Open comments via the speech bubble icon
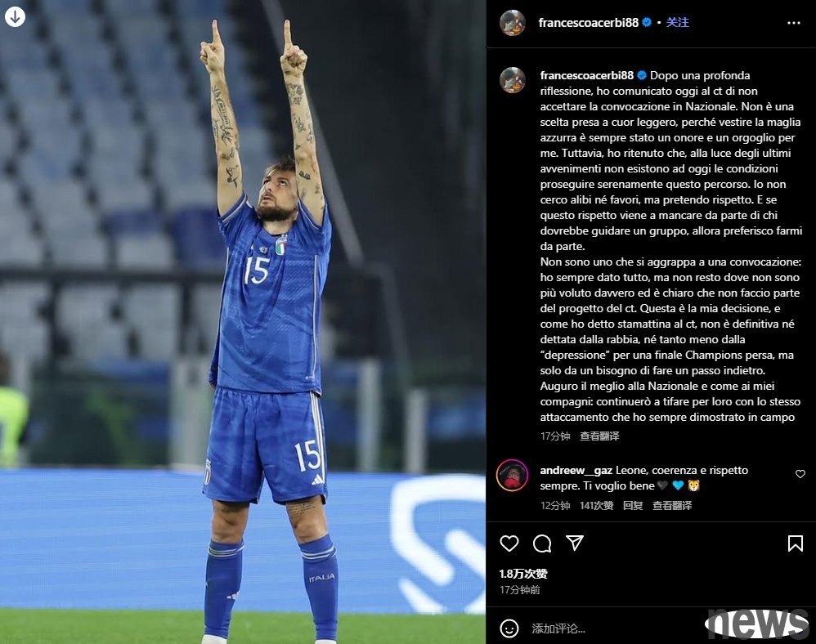The image size is (816, 644). click(542, 543)
